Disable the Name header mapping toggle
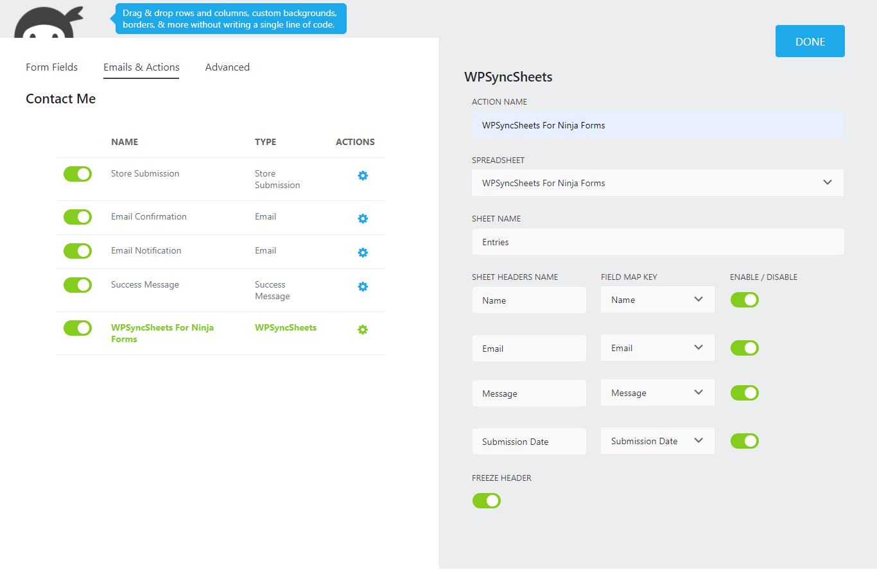The image size is (877, 588). click(x=745, y=300)
